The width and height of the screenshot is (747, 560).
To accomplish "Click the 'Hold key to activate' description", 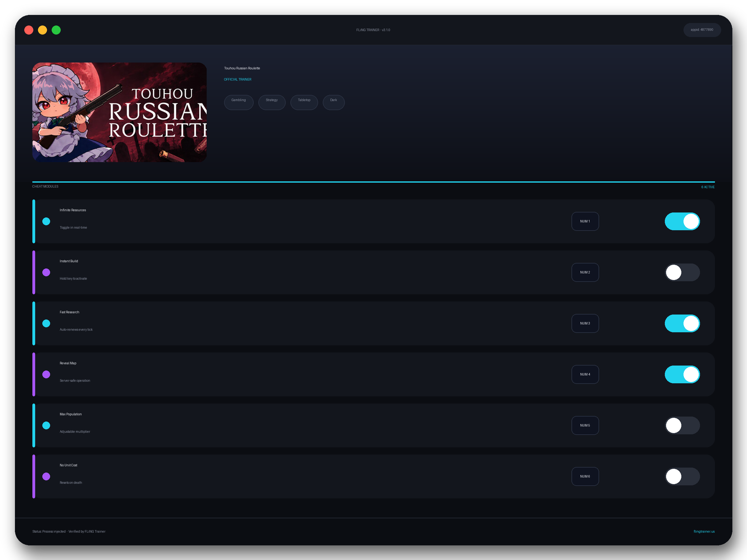I will [x=73, y=278].
